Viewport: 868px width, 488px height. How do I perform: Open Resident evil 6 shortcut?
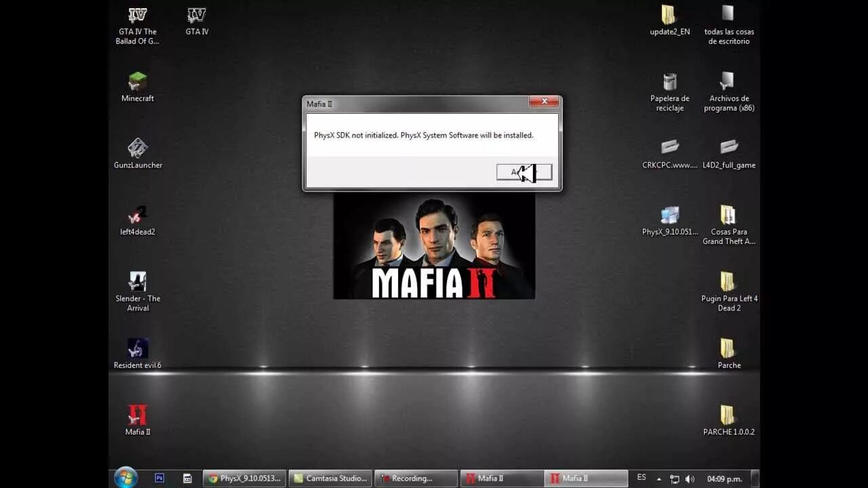point(138,354)
